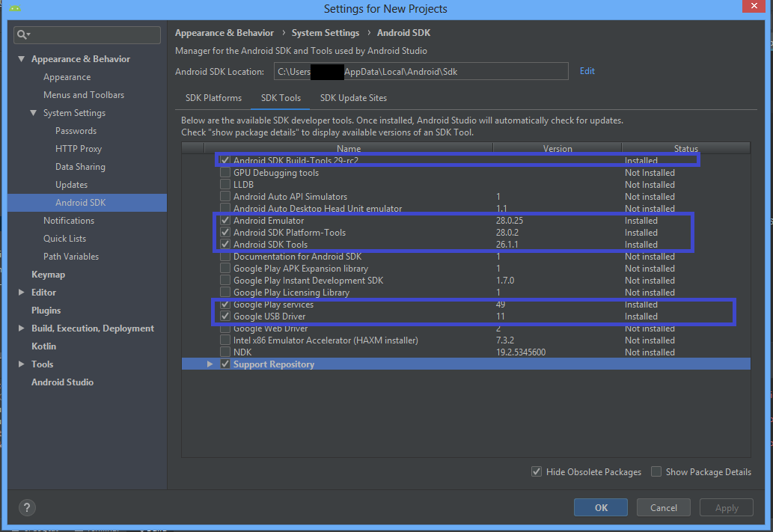Click the Status column header

686,148
